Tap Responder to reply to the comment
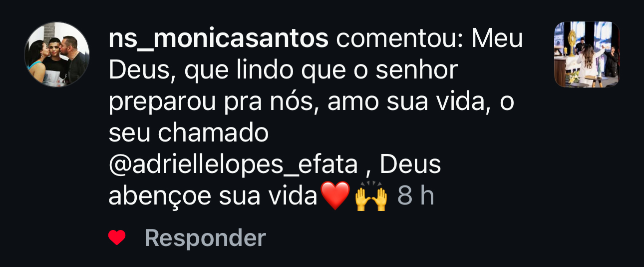 [x=205, y=238]
